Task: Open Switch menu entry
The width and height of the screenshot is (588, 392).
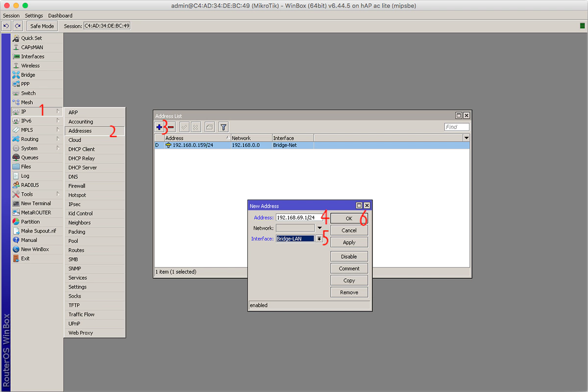Action: 37,93
